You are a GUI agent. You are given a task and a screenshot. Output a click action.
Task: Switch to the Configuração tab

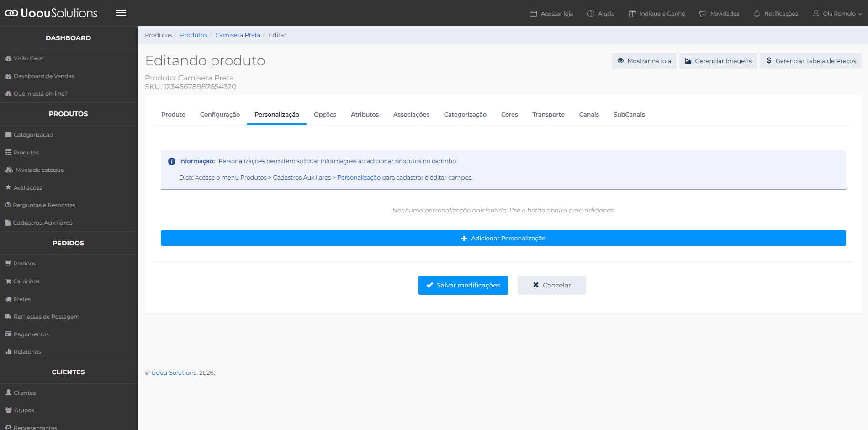pyautogui.click(x=220, y=115)
